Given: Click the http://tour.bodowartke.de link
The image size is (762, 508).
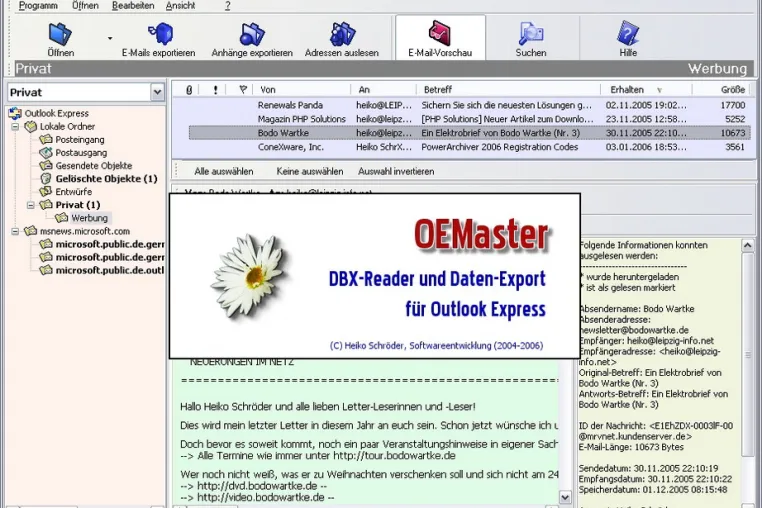Looking at the screenshot, I should click(x=394, y=456).
